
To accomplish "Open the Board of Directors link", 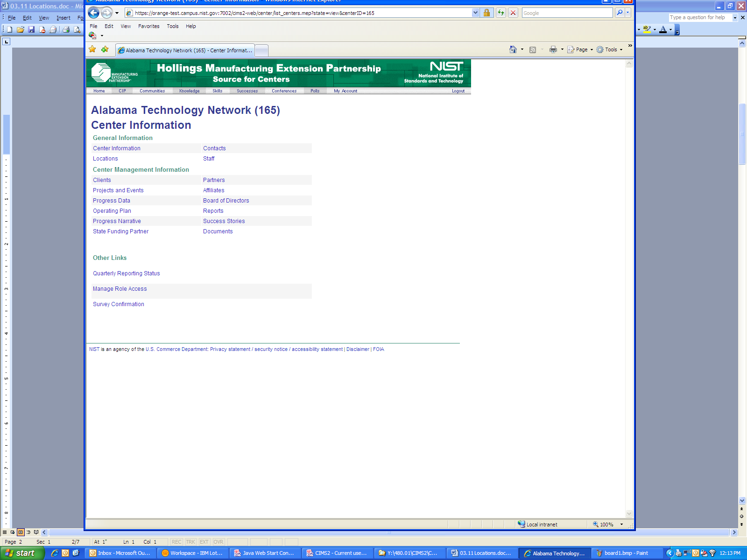I will (x=226, y=201).
